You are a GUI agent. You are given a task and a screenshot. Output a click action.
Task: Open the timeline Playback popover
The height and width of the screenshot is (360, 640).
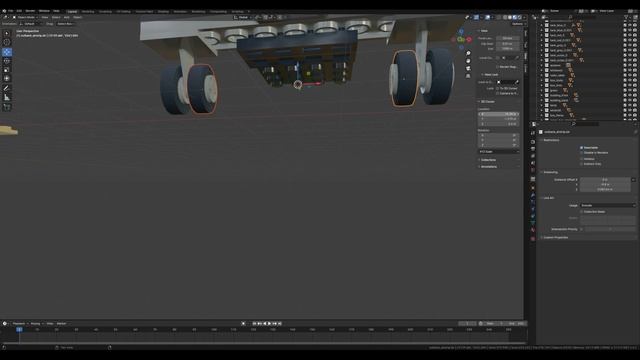[x=19, y=323]
